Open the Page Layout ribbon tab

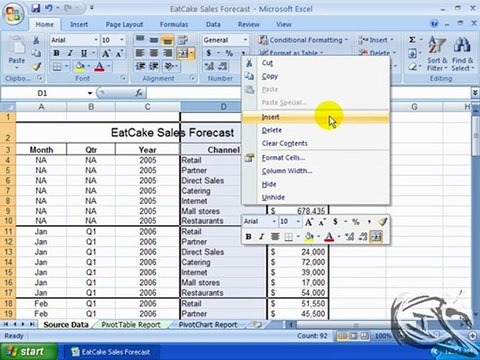pos(124,24)
